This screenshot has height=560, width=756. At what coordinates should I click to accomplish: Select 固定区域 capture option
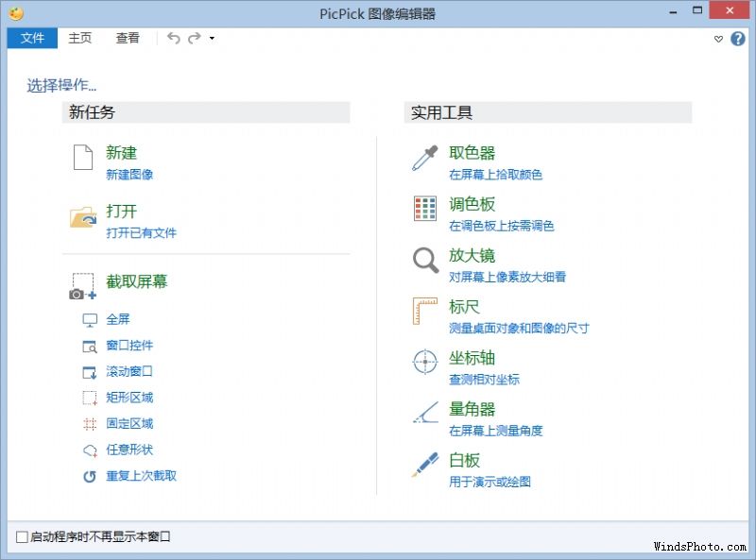click(129, 424)
